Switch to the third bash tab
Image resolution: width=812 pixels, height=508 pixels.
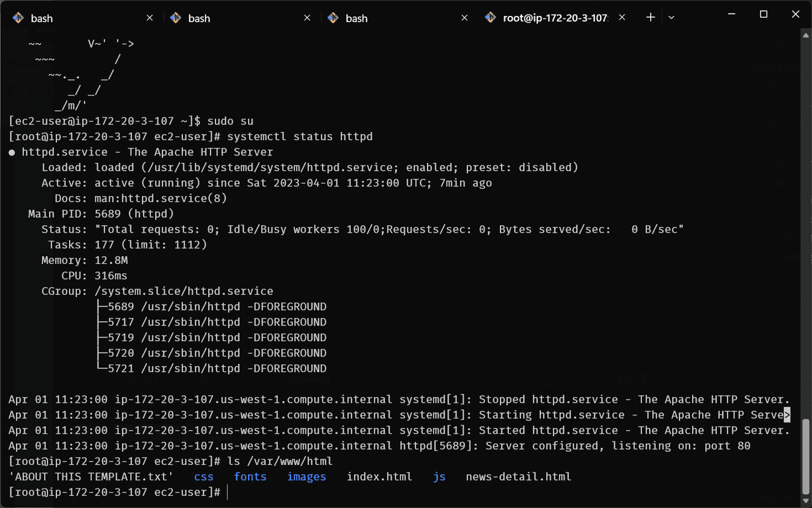[398, 18]
